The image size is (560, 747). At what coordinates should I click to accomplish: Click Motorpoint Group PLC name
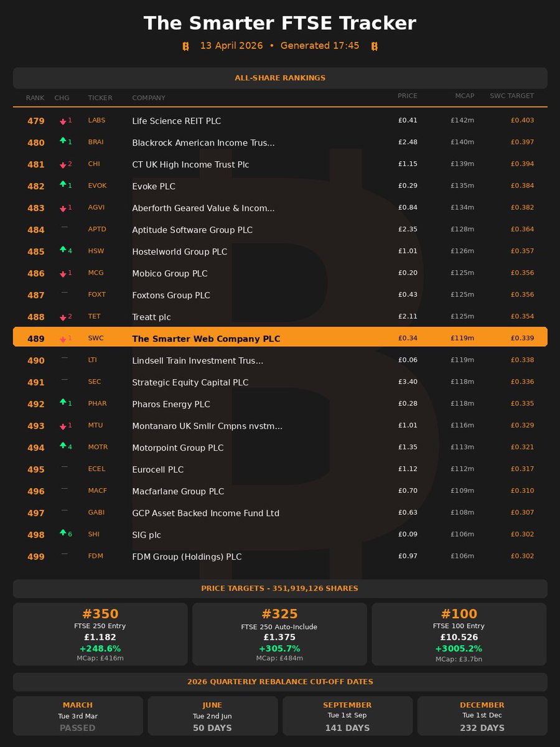[178, 448]
